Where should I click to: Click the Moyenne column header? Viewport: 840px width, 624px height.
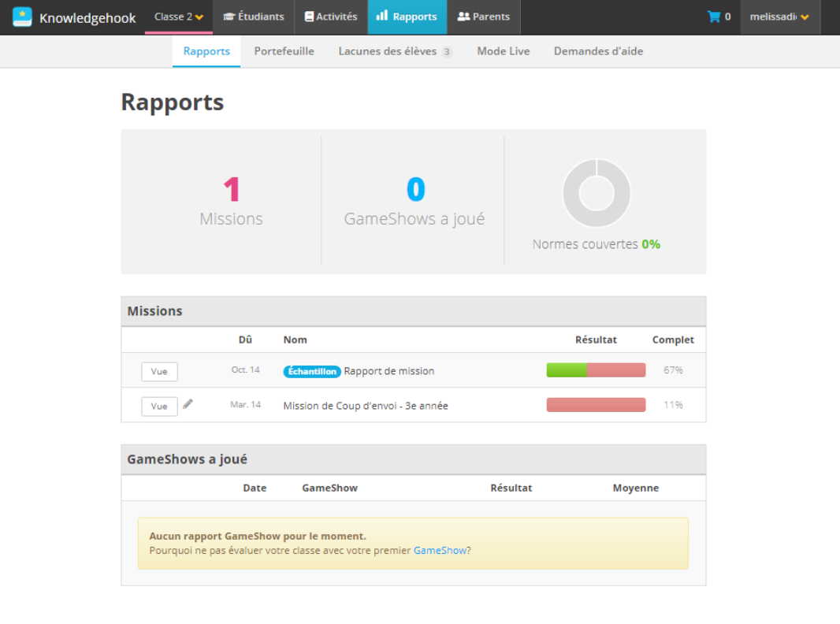[x=636, y=488]
